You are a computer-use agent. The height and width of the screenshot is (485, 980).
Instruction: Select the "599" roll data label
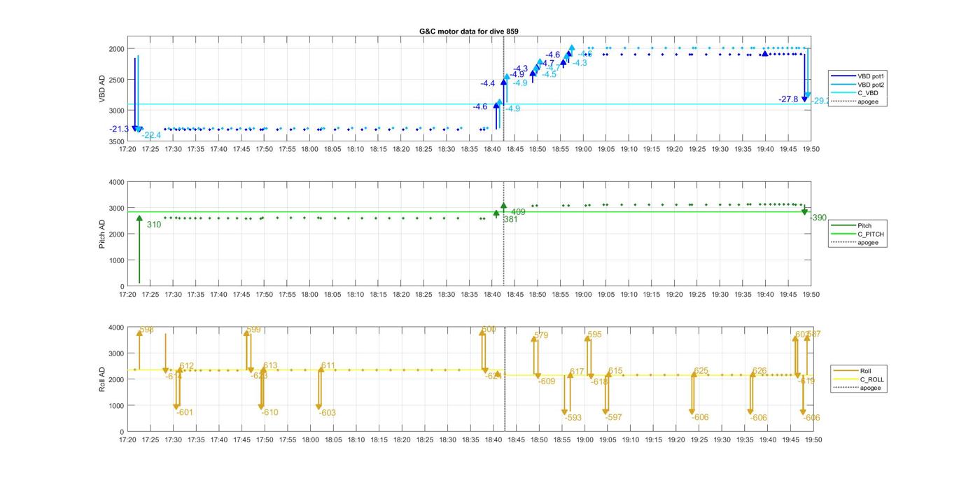point(254,330)
